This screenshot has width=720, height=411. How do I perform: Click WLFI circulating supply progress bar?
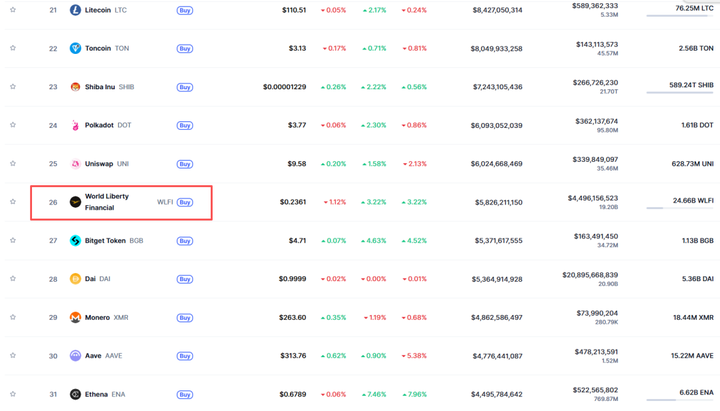[x=680, y=208]
